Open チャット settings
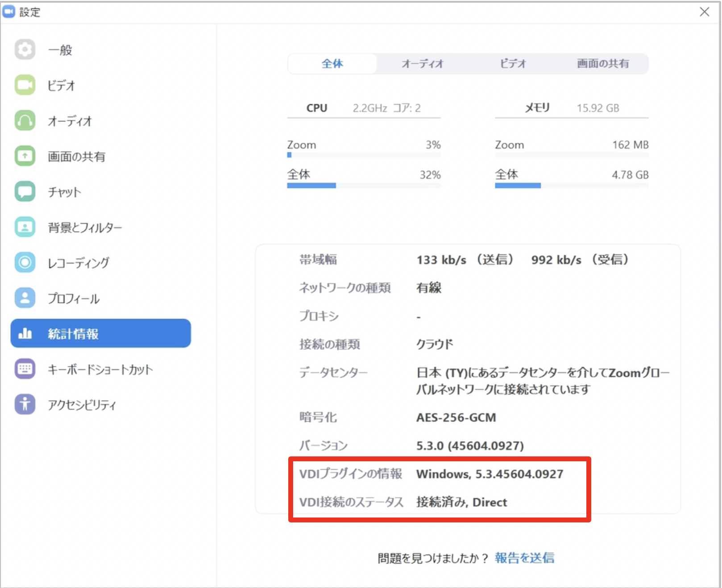Viewport: 722px width, 588px height. 65,192
